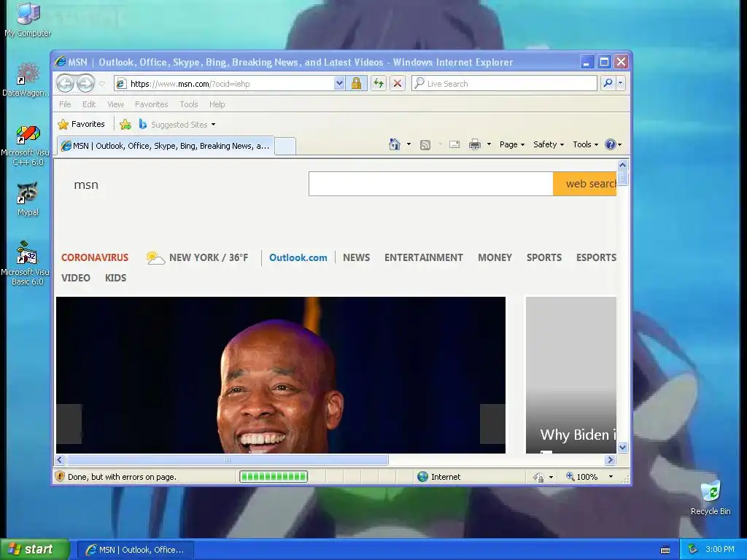Click the address bar URL field
The image size is (747, 560).
point(224,84)
